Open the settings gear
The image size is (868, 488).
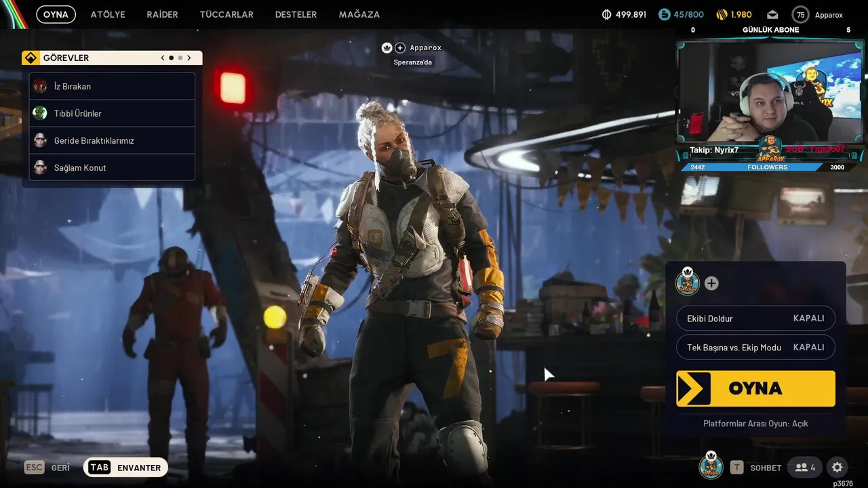point(837,467)
